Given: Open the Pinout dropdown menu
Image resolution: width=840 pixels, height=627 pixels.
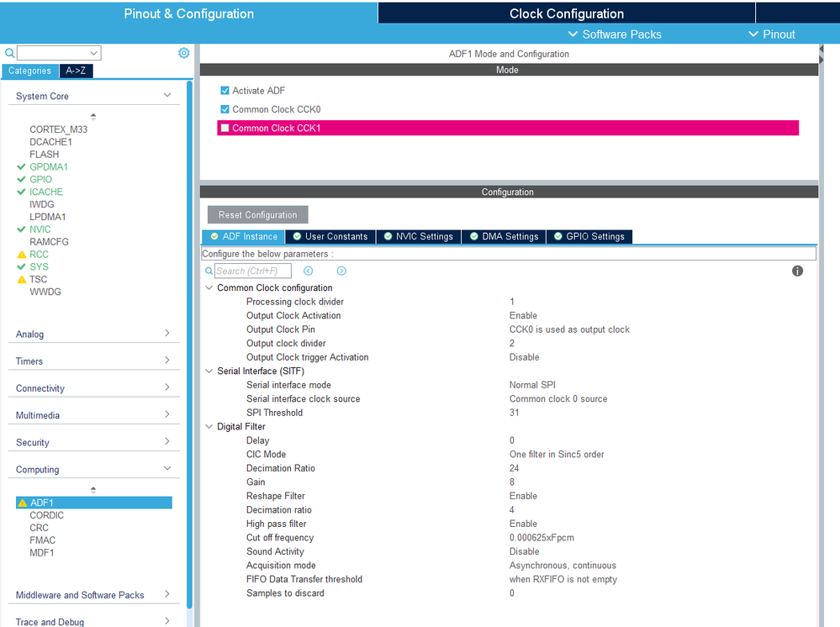Looking at the screenshot, I should [771, 34].
